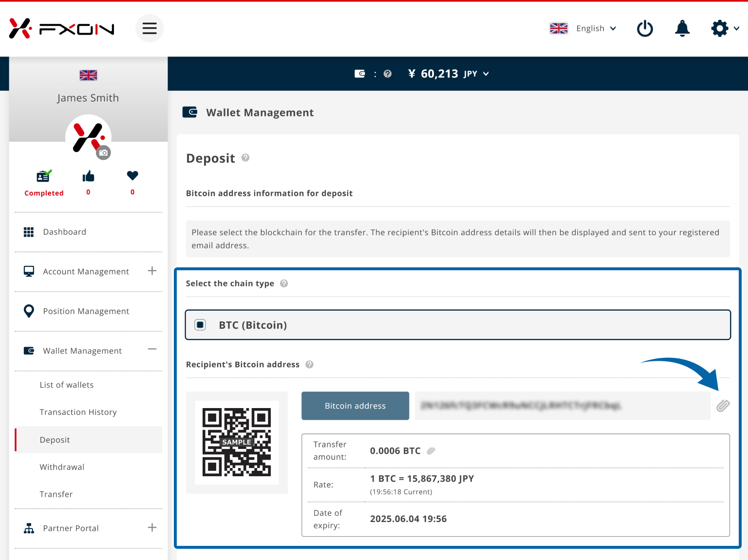Click the Account Management monitor icon

[29, 271]
